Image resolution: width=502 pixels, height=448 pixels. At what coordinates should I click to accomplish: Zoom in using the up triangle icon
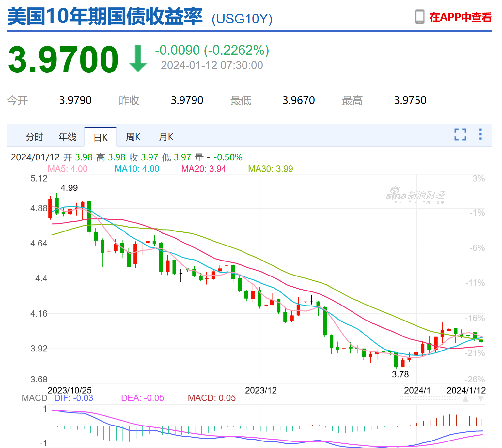point(465,399)
